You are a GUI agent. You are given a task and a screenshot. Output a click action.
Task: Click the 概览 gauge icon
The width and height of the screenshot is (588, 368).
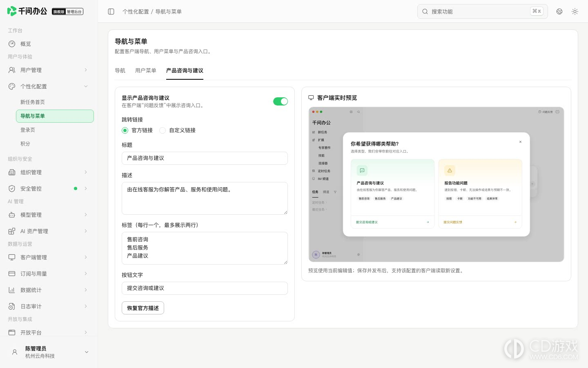tap(12, 44)
